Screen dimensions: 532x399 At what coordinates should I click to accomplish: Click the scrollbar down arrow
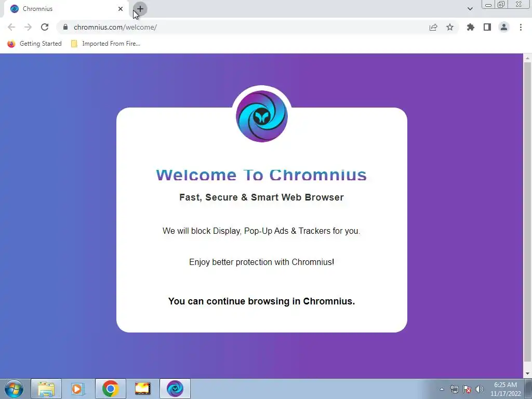tap(527, 374)
